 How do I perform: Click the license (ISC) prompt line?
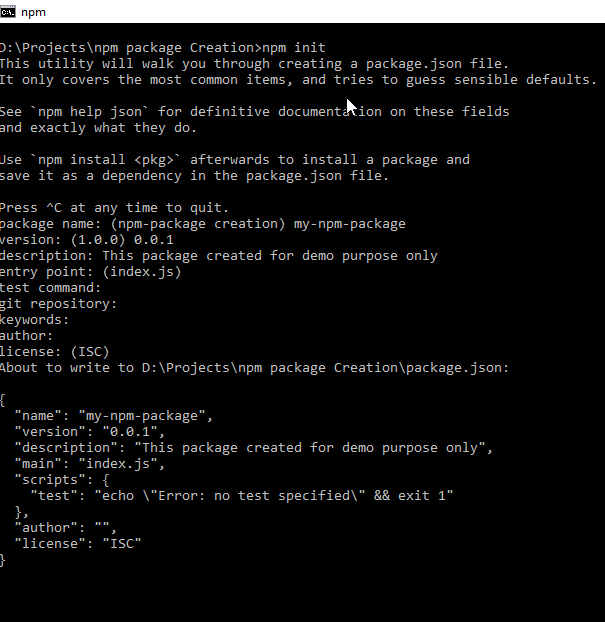(x=54, y=352)
